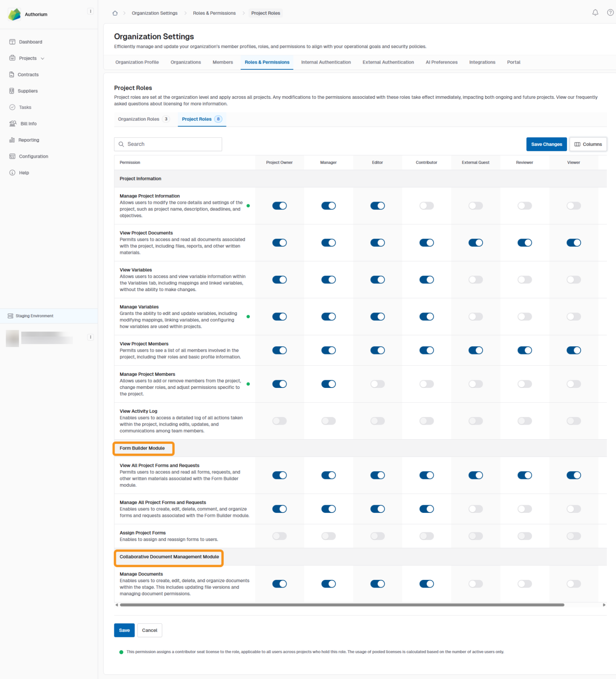This screenshot has width=616, height=679.
Task: Open the Contracts sidebar item
Action: [x=28, y=74]
